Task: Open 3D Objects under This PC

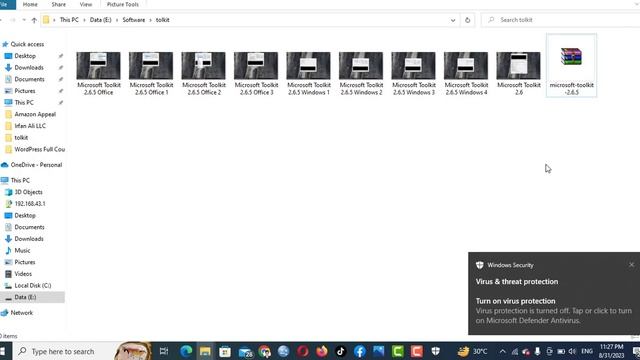Action: point(28,192)
